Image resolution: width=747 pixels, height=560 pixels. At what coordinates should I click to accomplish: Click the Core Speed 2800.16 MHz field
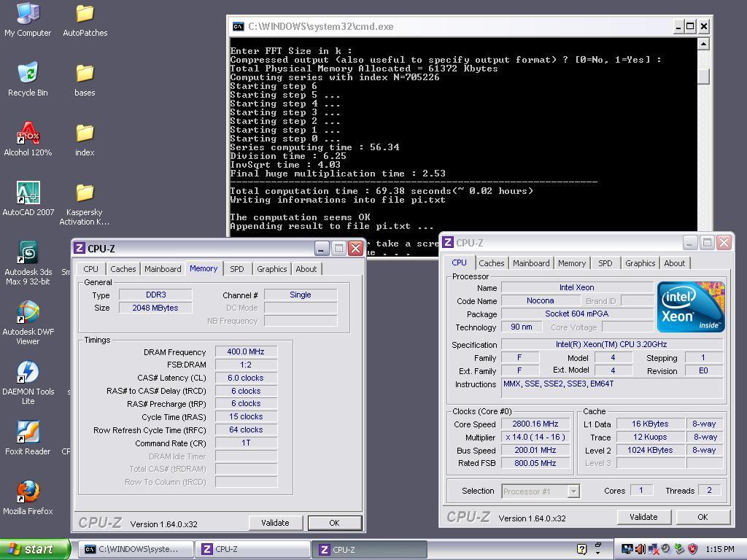pos(535,424)
